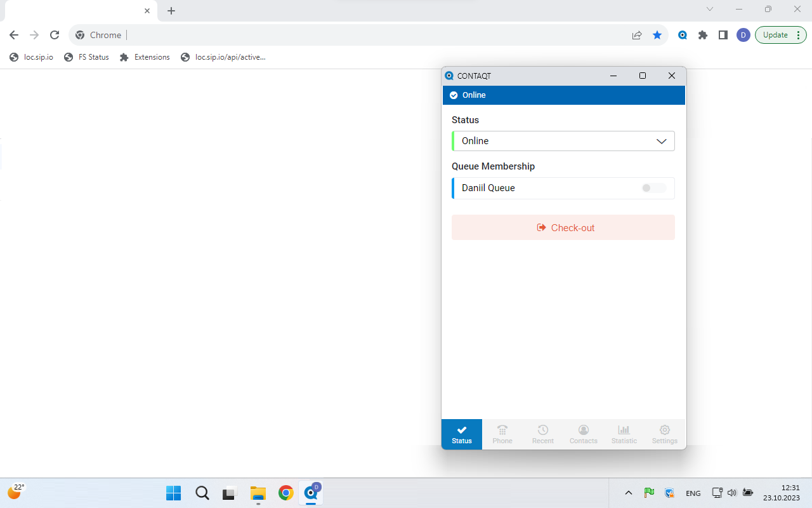Open the Chrome Extensions puzzle icon

click(702, 35)
